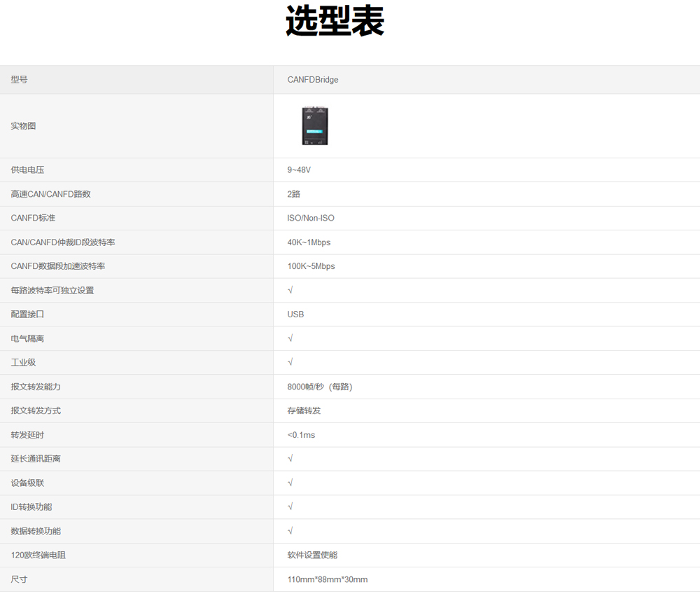Viewport: 700px width, 594px height.
Task: Click the 数据转换功能 label
Action: click(x=36, y=531)
